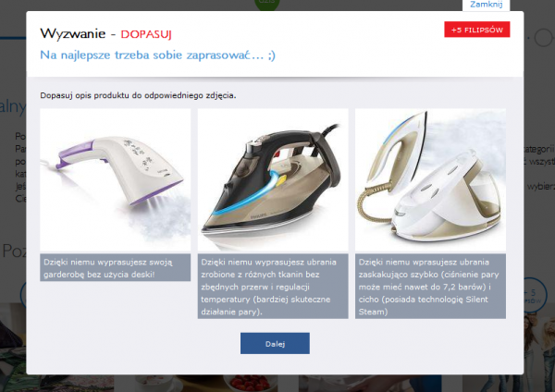Click the +5 FILIPSÓW red badge
Viewport: 555px width, 392px height.
(476, 30)
